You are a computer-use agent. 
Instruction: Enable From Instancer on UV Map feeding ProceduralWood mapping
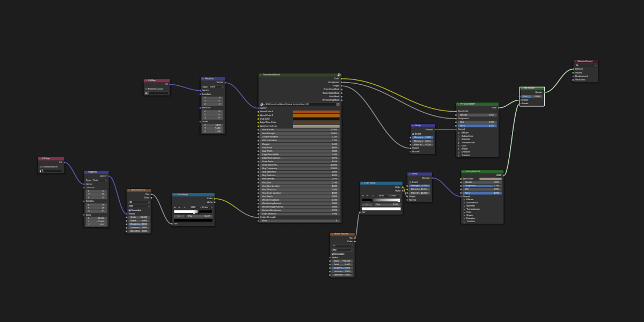tap(147, 89)
